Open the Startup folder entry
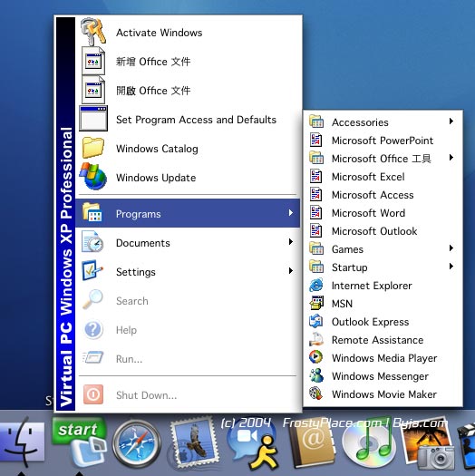 pyautogui.click(x=383, y=267)
